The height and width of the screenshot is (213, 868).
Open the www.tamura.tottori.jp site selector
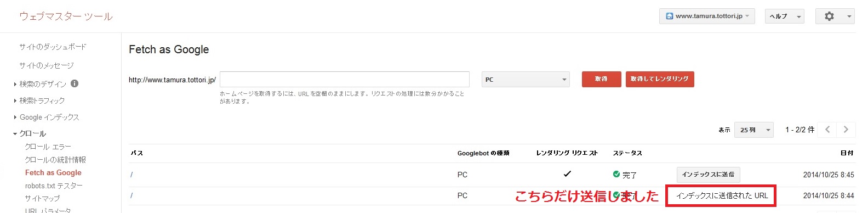pyautogui.click(x=707, y=16)
